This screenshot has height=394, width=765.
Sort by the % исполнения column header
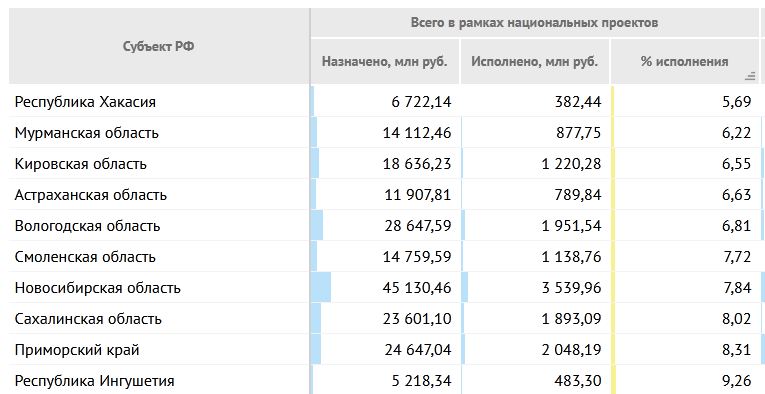[x=684, y=62]
